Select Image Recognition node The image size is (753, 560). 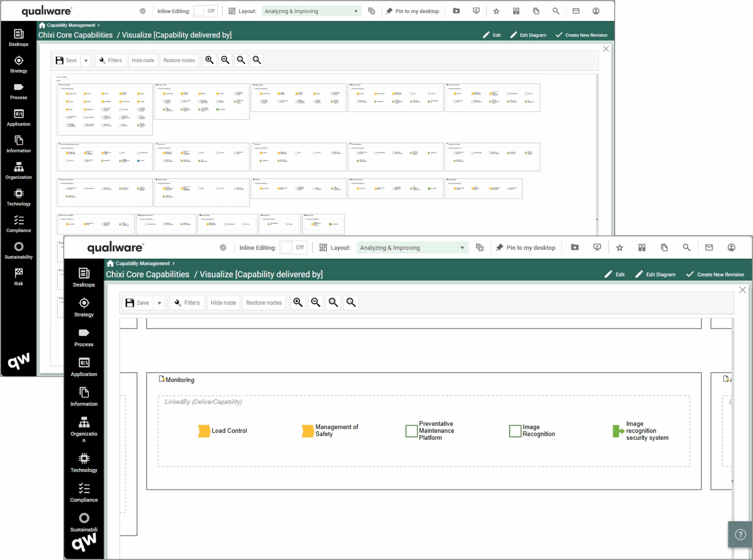[x=532, y=430]
